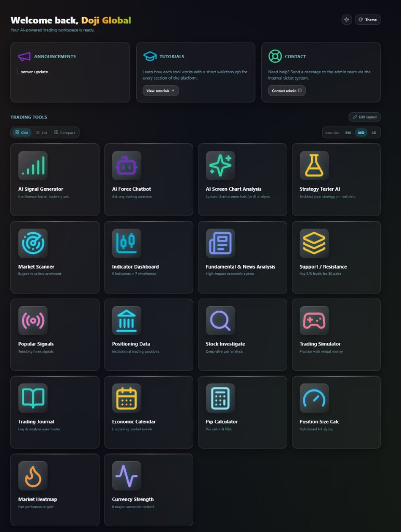
Task: Click the Popular Signals broadcast icon
Action: [33, 321]
